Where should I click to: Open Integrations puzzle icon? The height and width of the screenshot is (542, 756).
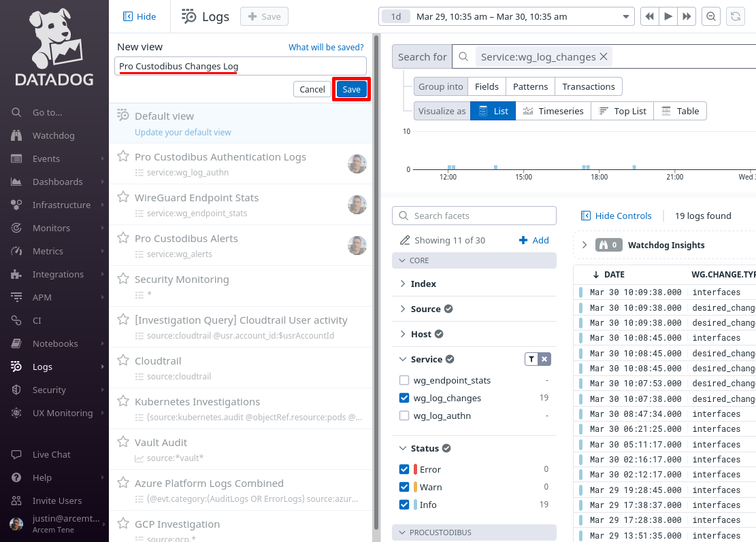point(16,274)
